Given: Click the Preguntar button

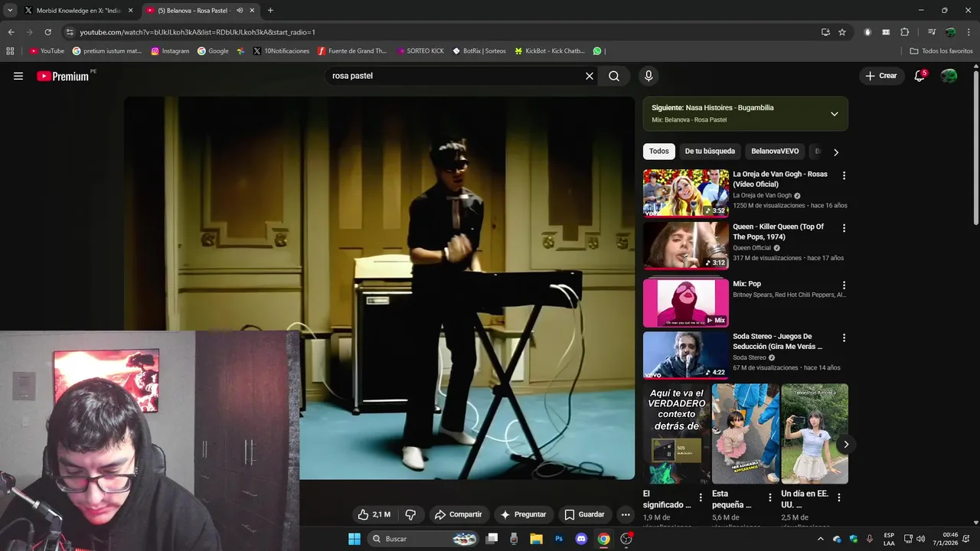Looking at the screenshot, I should coord(523,514).
